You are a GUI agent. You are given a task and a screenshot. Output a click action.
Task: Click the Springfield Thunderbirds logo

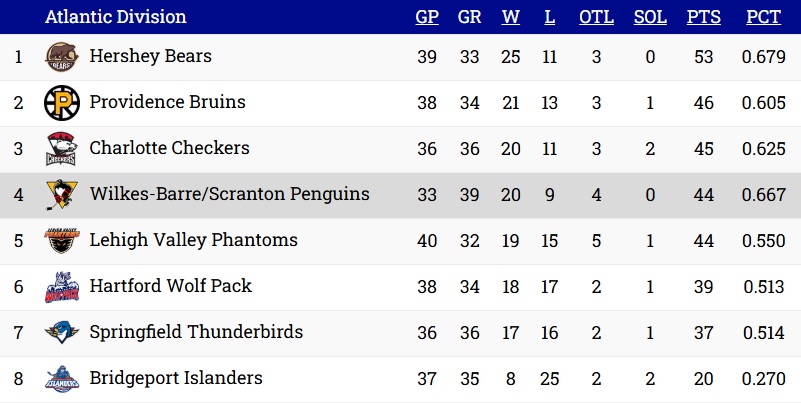62,333
